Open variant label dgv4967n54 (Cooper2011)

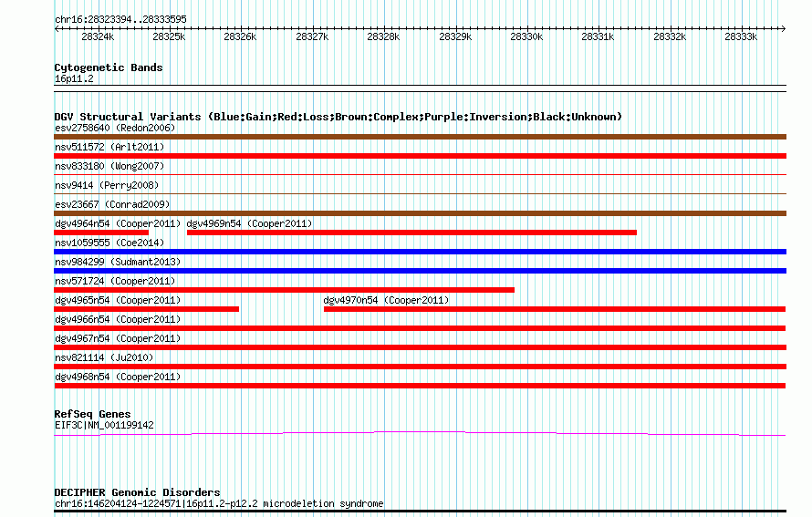click(118, 338)
